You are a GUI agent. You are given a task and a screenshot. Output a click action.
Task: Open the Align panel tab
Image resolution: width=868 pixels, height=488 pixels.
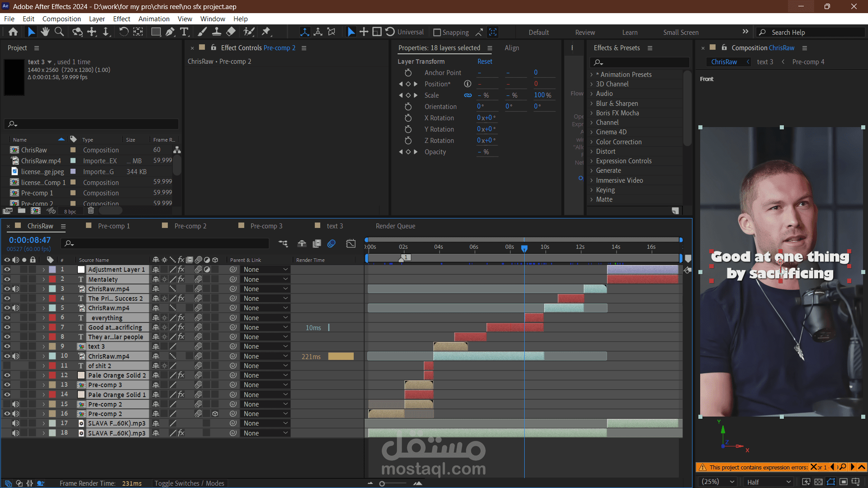(x=512, y=48)
